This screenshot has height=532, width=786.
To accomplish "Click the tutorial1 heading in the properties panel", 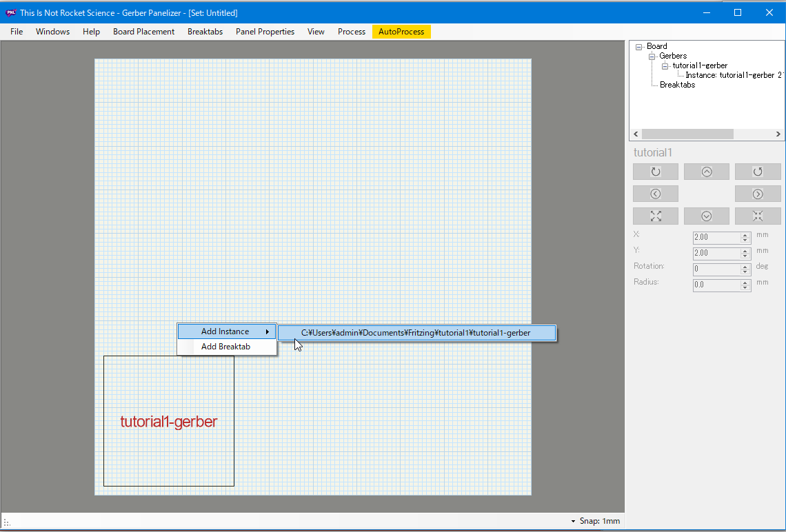I will [653, 153].
